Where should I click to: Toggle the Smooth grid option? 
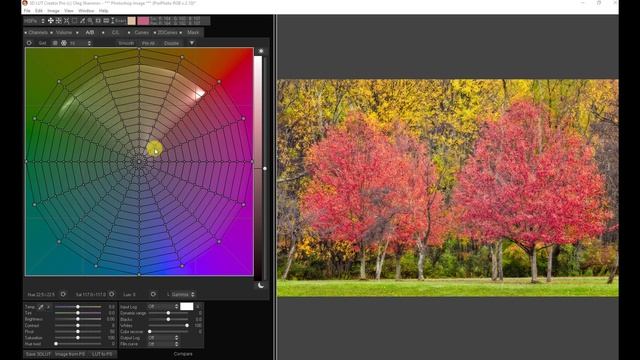126,43
